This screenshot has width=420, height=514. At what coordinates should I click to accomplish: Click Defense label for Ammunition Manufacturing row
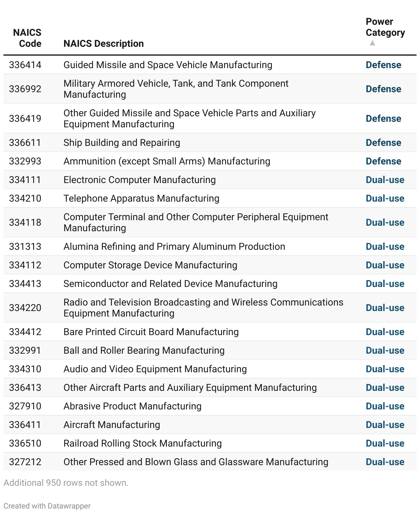point(383,161)
